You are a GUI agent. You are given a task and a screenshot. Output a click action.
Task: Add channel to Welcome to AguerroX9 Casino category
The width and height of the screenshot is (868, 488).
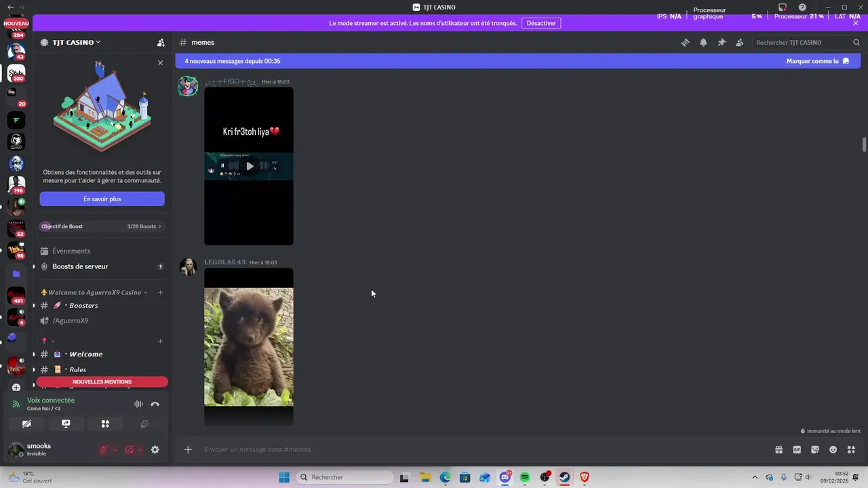161,292
